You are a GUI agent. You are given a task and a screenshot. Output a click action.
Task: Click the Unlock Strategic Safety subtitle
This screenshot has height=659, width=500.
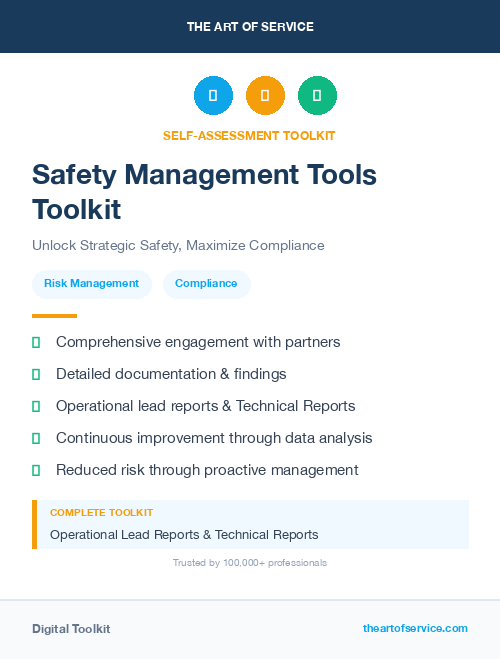(x=178, y=245)
